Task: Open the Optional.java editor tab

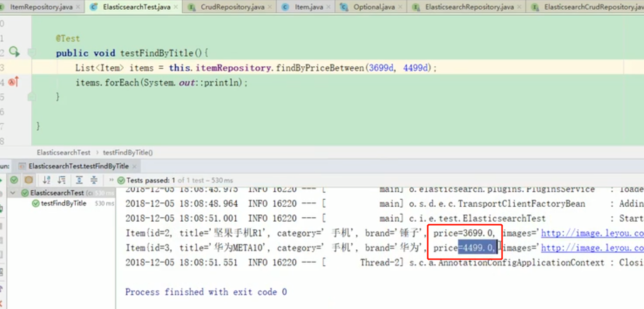Action: pos(374,7)
